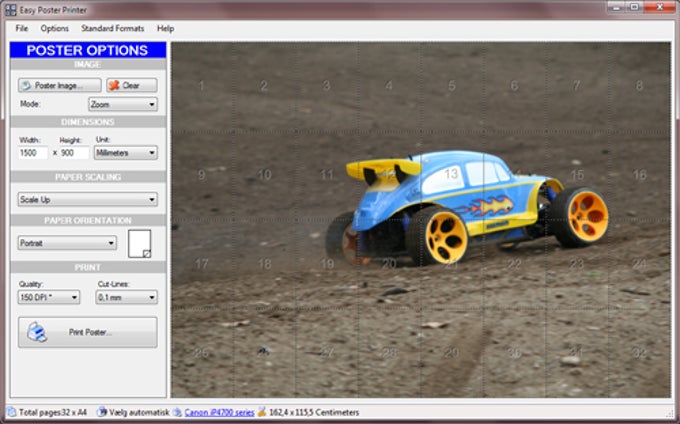Open the Standard Formats menu
This screenshot has height=424, width=680.
click(x=112, y=29)
